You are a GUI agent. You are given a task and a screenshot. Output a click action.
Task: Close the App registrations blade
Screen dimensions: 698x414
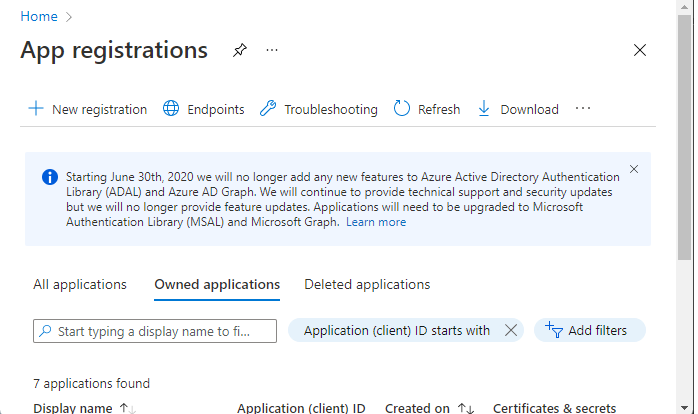point(640,50)
